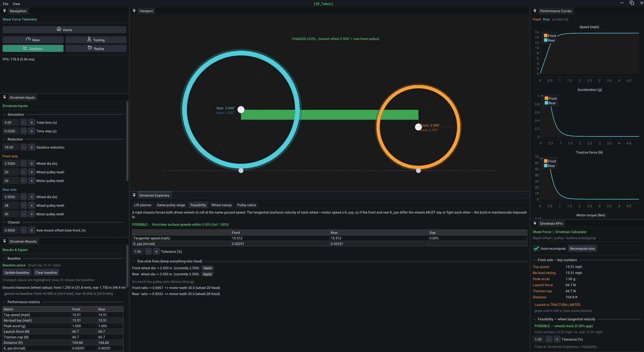Toggle the Auto-recompute checkbox
The image size is (644, 352).
tap(536, 249)
